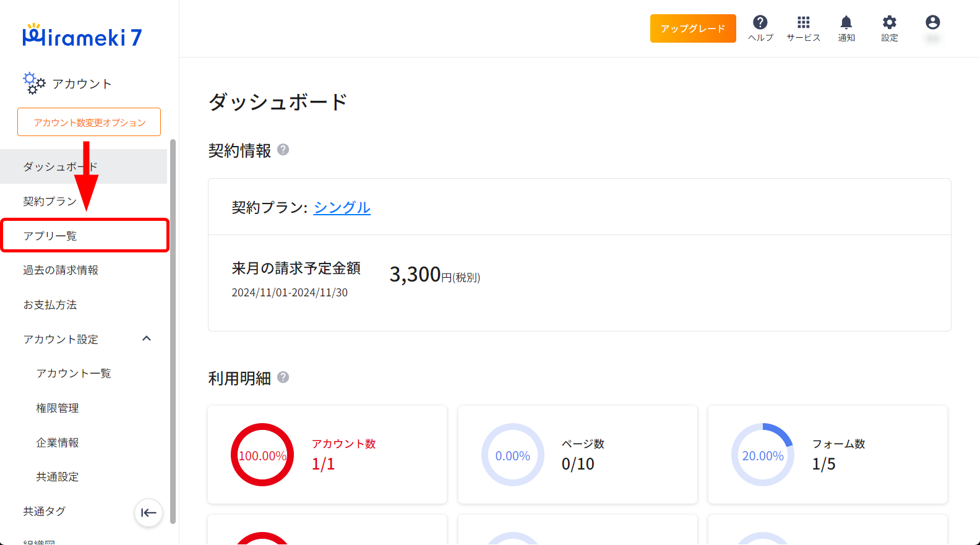Click the Hirameki 7 logo
Viewport: 980px width, 545px height.
(82, 36)
